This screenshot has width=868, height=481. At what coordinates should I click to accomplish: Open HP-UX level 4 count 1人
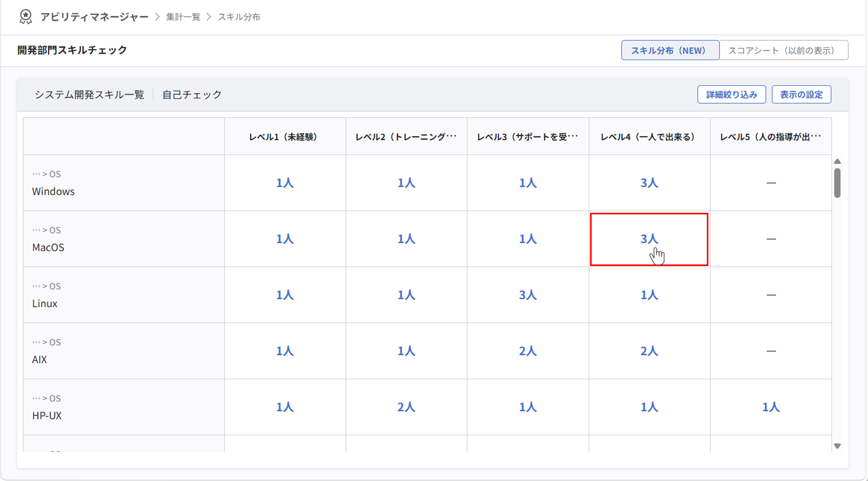tap(649, 407)
